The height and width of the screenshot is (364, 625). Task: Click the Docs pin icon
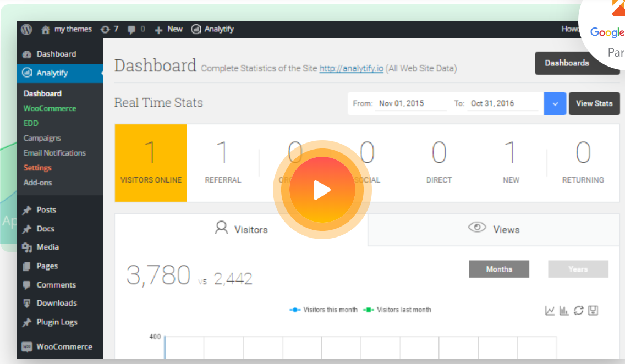pyautogui.click(x=27, y=229)
